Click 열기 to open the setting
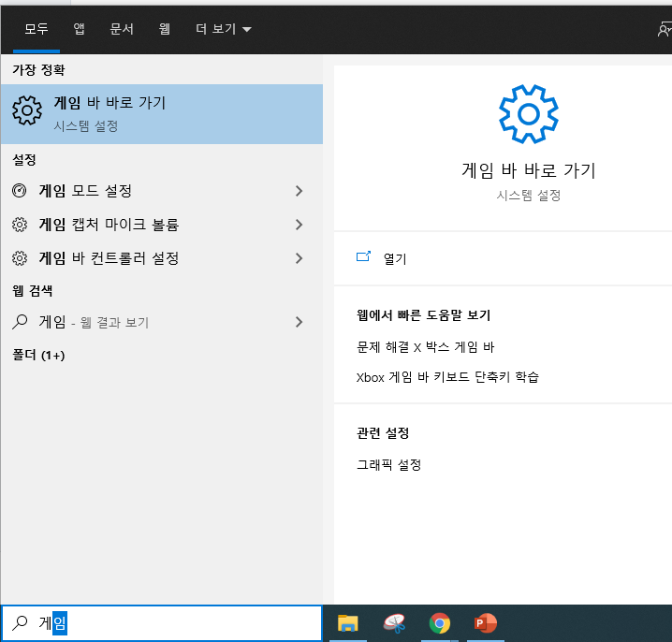This screenshot has height=642, width=672. click(x=395, y=258)
